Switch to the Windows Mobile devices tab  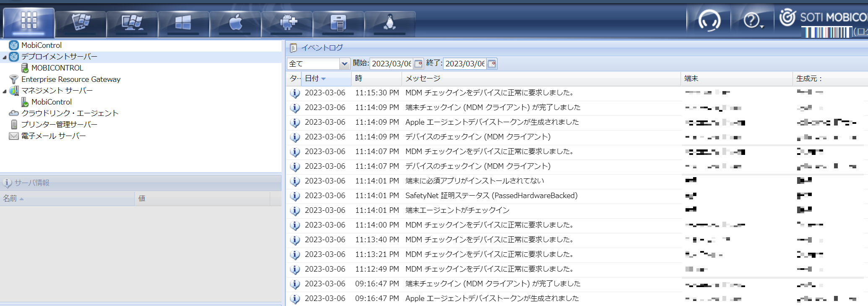[81, 24]
